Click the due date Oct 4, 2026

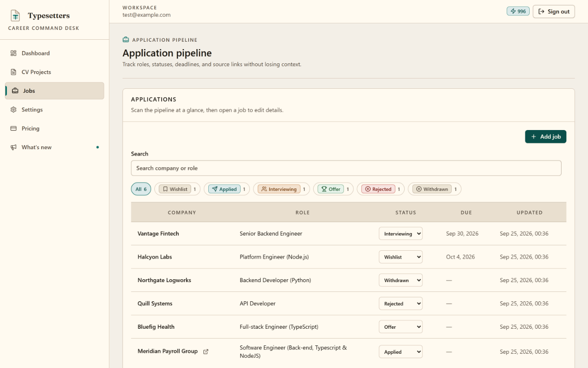[460, 257]
